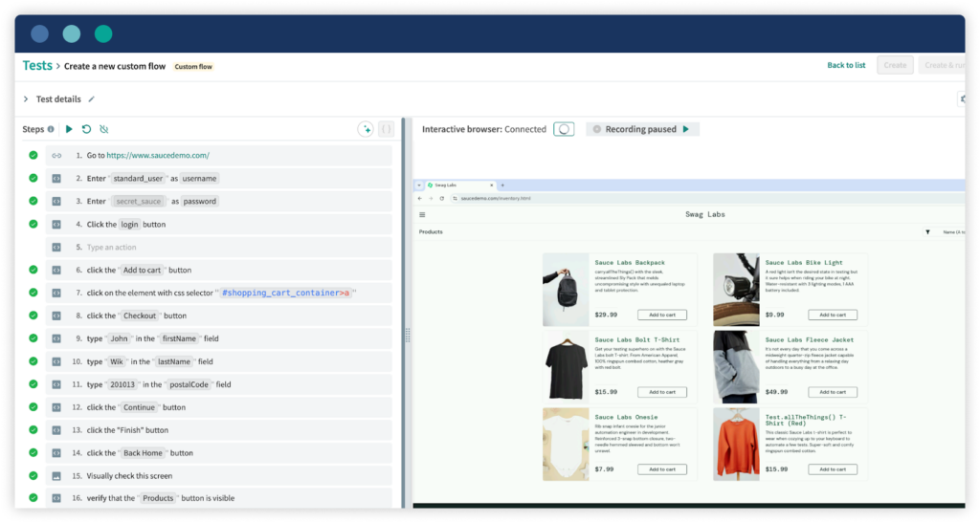Expand the Test details section chevron
980x523 pixels.
click(26, 99)
